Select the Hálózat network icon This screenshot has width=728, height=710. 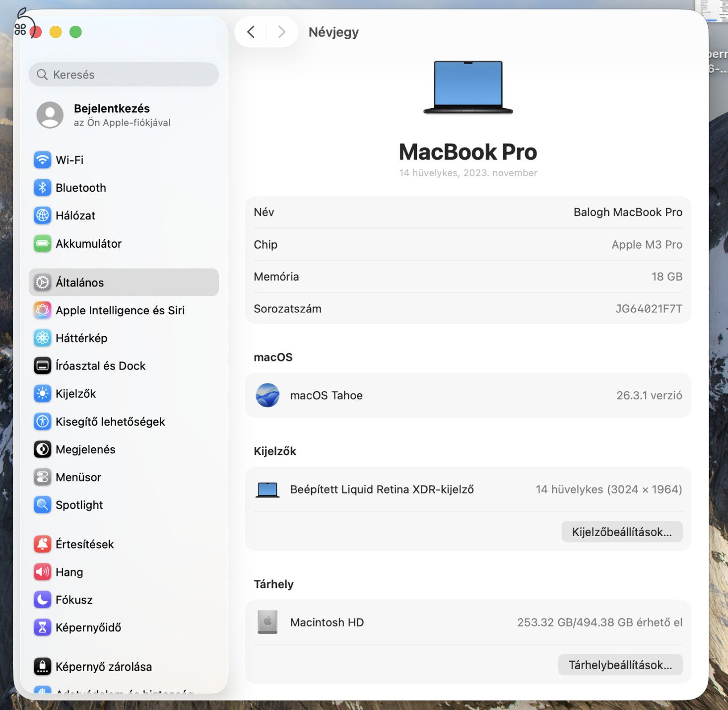coord(43,215)
